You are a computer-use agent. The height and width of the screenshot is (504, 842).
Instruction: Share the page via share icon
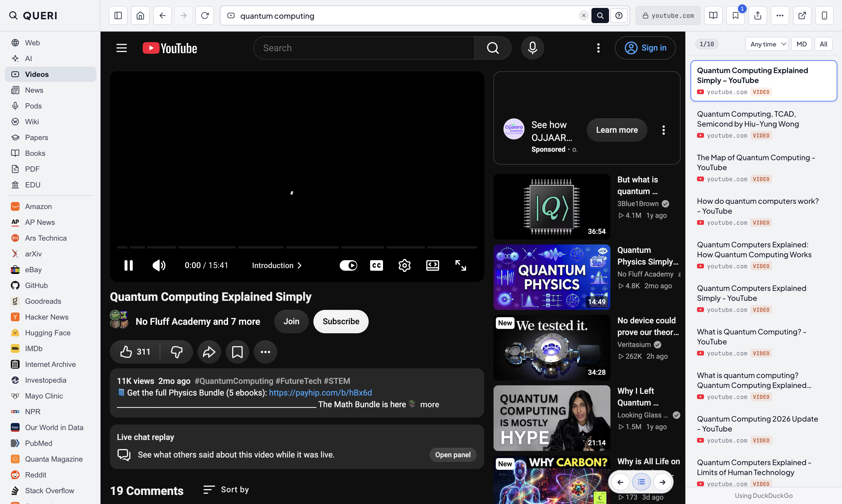click(758, 15)
